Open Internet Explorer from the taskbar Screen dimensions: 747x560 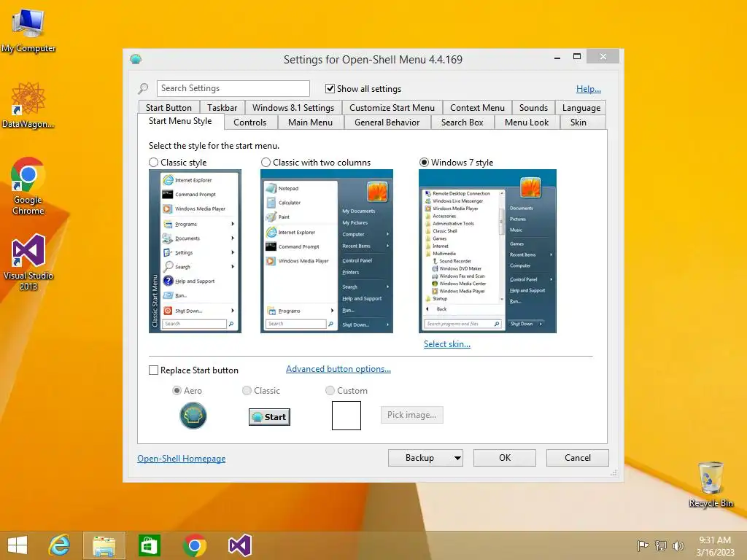click(59, 545)
